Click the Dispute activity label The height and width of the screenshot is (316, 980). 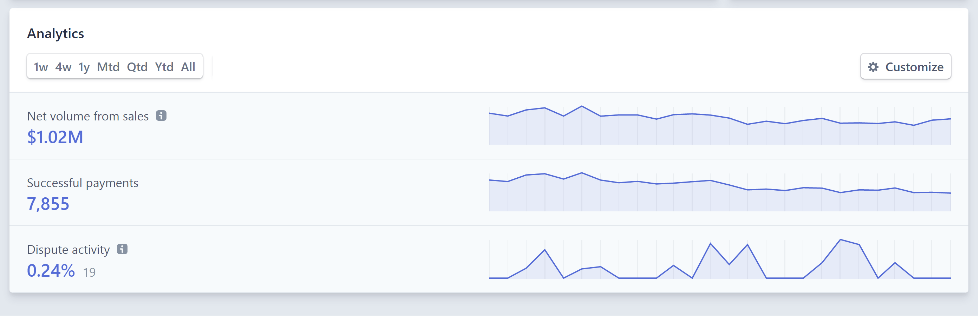click(68, 249)
